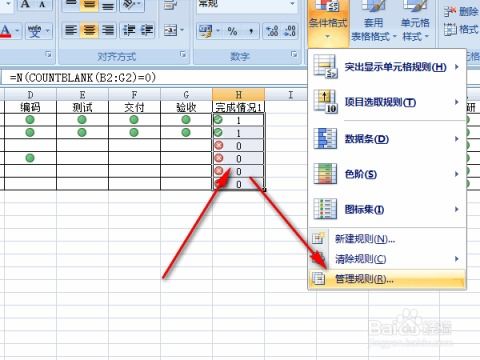Click phonetic guide (文) icon
The width and height of the screenshot is (480, 360).
coord(35,31)
